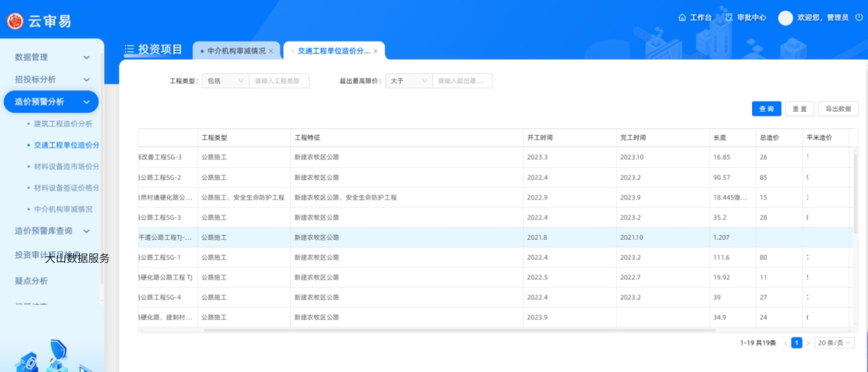Click the cell 公路施工、安全生命防护工程

(243, 198)
